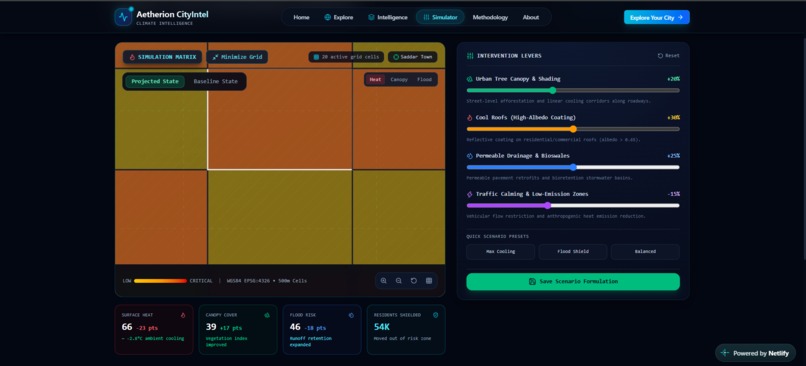Open the Methodology page
Screen dimensions: 806x366
[490, 17]
